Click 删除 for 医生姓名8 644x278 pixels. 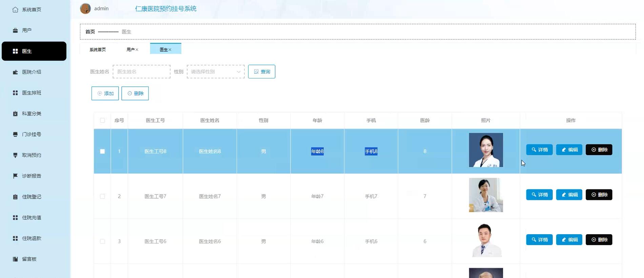pos(599,150)
